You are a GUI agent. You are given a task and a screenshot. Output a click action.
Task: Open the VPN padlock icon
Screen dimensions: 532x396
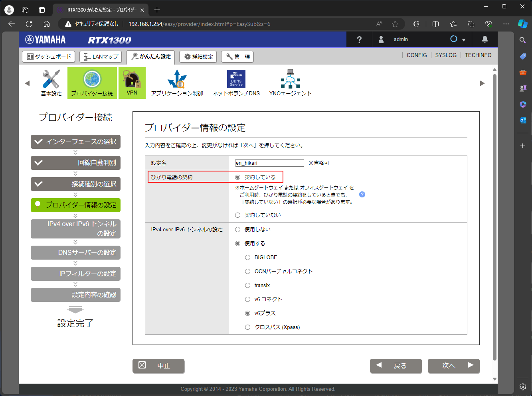[132, 79]
